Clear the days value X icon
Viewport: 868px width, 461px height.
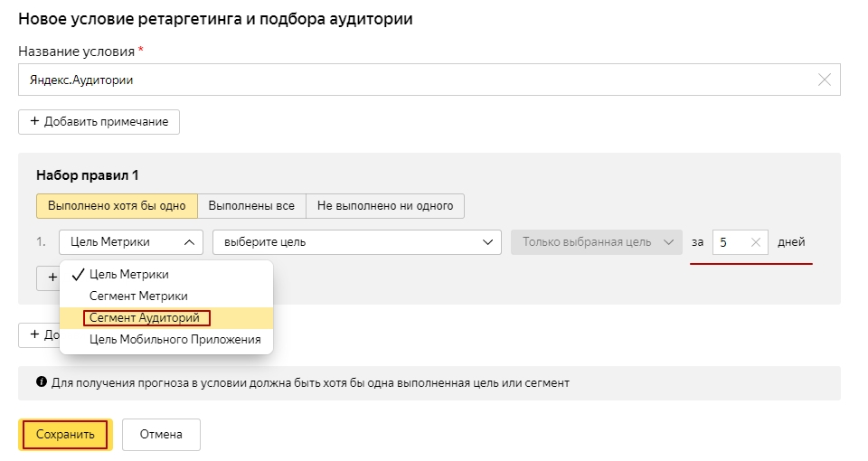click(756, 242)
